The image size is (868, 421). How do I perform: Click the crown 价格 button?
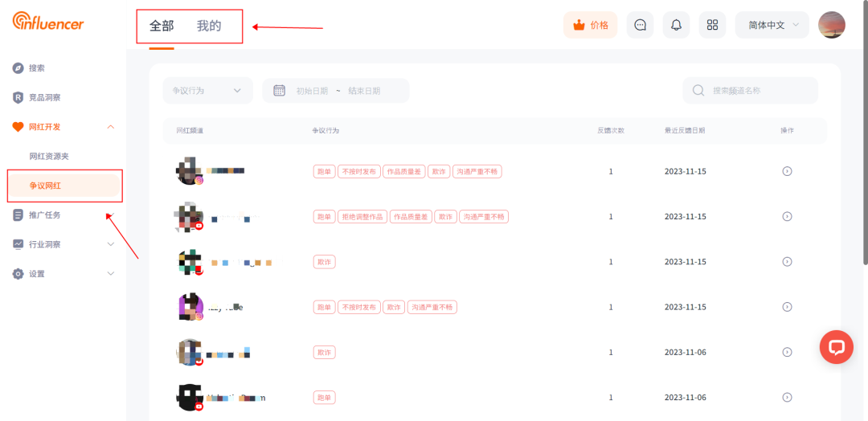click(590, 25)
